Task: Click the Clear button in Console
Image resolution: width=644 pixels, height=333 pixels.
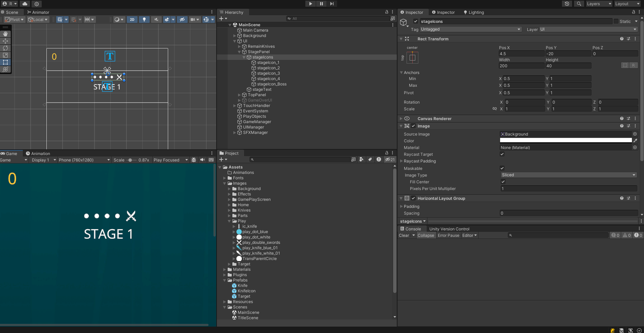Action: (x=404, y=235)
